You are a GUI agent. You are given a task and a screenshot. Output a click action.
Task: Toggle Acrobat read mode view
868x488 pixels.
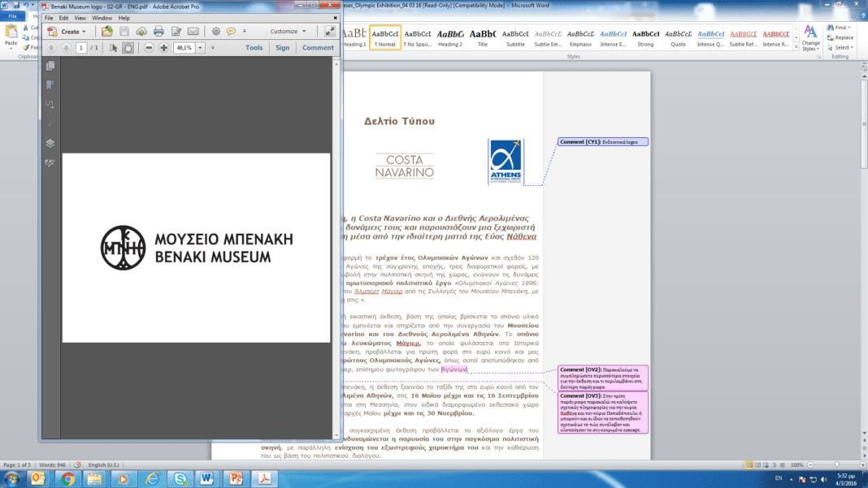coord(329,32)
